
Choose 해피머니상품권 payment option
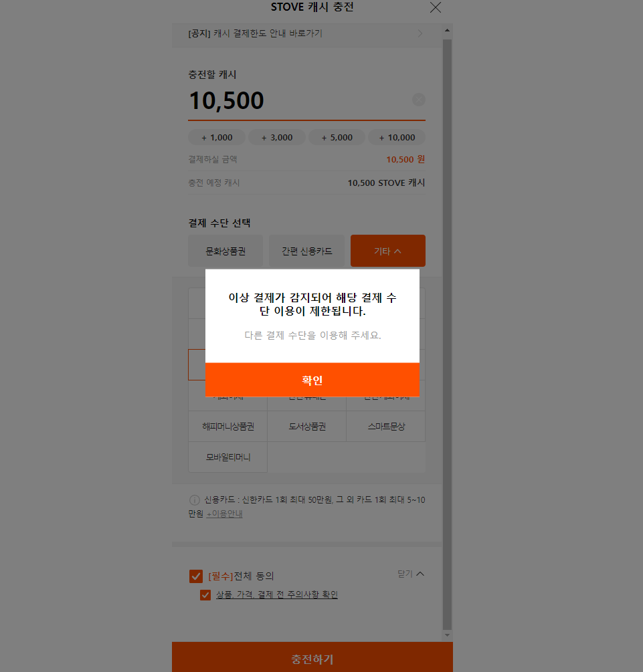227,427
